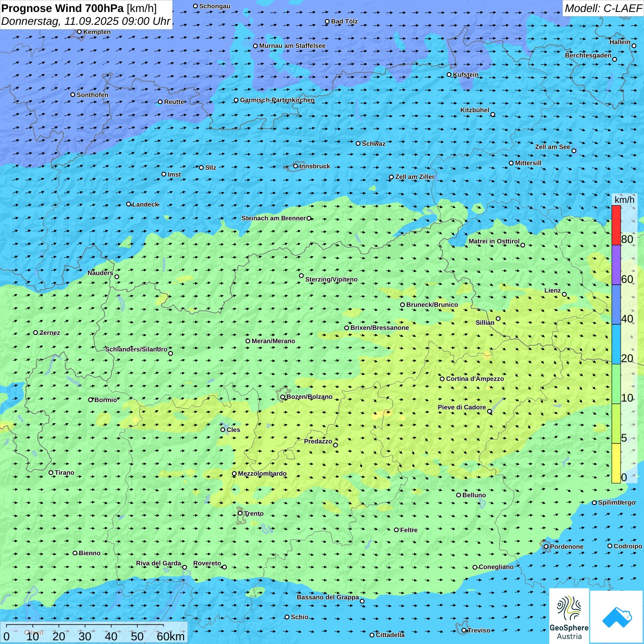Screen dimensions: 644x644
Task: Select the Bormio city marker
Action: (91, 400)
